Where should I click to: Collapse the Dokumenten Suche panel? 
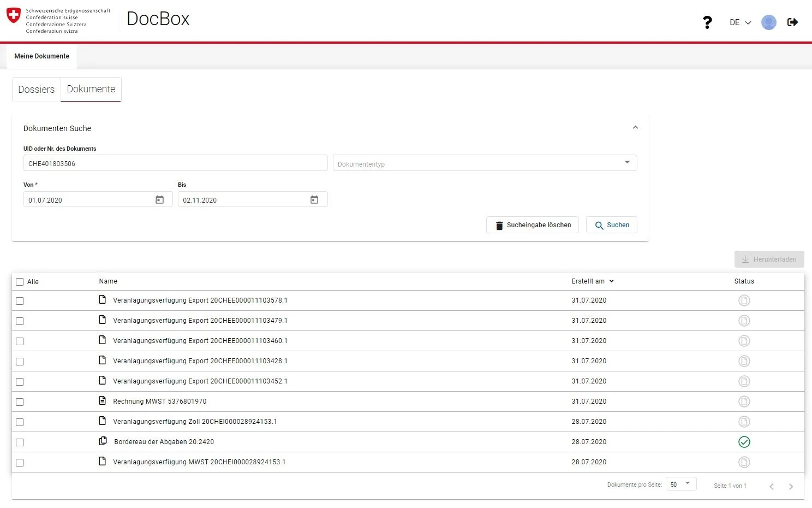point(635,128)
